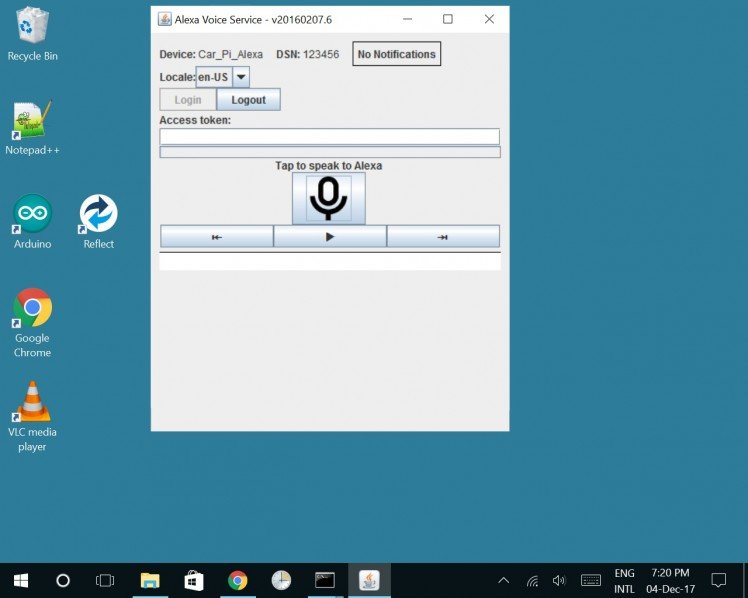This screenshot has height=598, width=748.
Task: Click the Logout button
Action: [248, 100]
